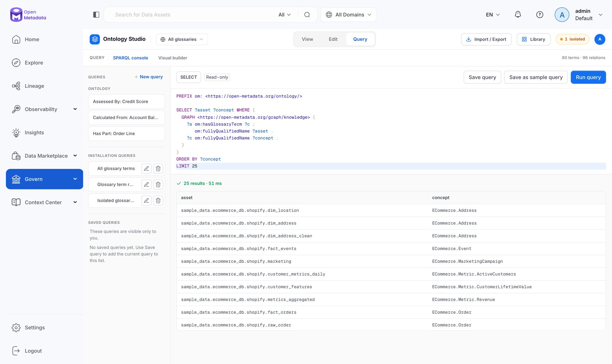Open Assessed By: Credit Score query
The image size is (612, 364).
[126, 102]
